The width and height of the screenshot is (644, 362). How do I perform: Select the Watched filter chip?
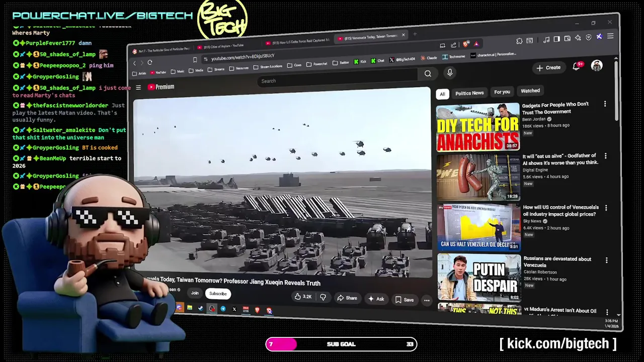[530, 91]
